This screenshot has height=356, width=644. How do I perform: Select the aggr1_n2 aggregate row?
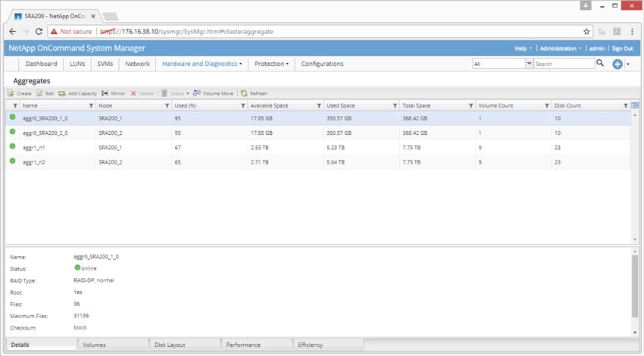(x=318, y=162)
